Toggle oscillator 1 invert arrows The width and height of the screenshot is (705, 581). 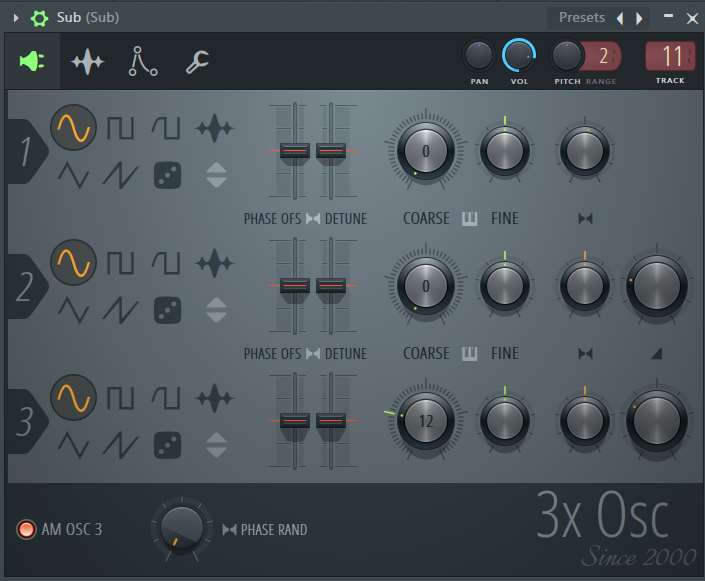click(216, 175)
